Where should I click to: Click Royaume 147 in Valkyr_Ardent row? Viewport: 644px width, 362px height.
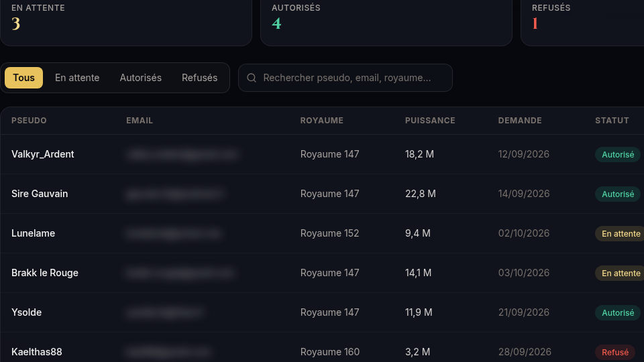(330, 154)
